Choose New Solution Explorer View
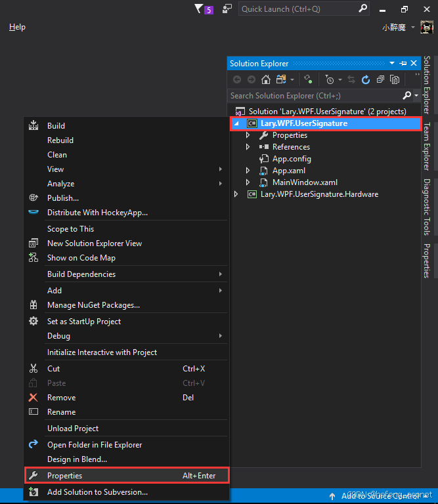The height and width of the screenshot is (504, 438). [x=126, y=243]
